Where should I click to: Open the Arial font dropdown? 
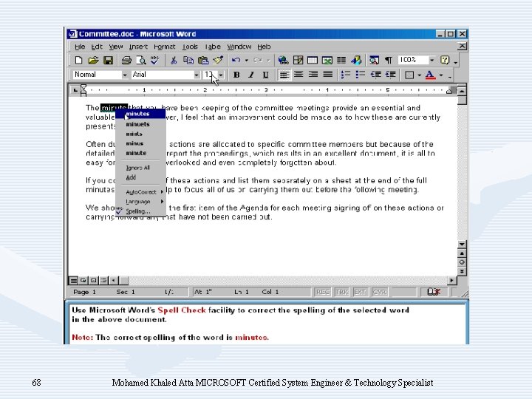click(197, 75)
